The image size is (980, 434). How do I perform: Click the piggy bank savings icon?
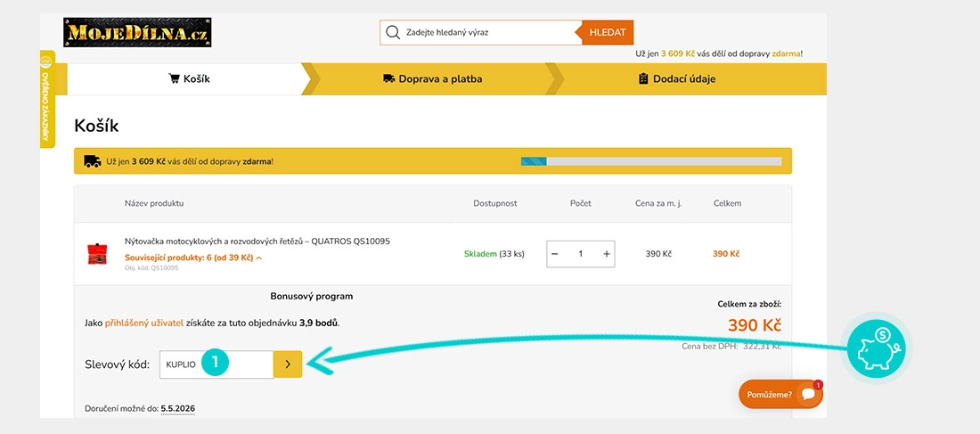pyautogui.click(x=877, y=349)
